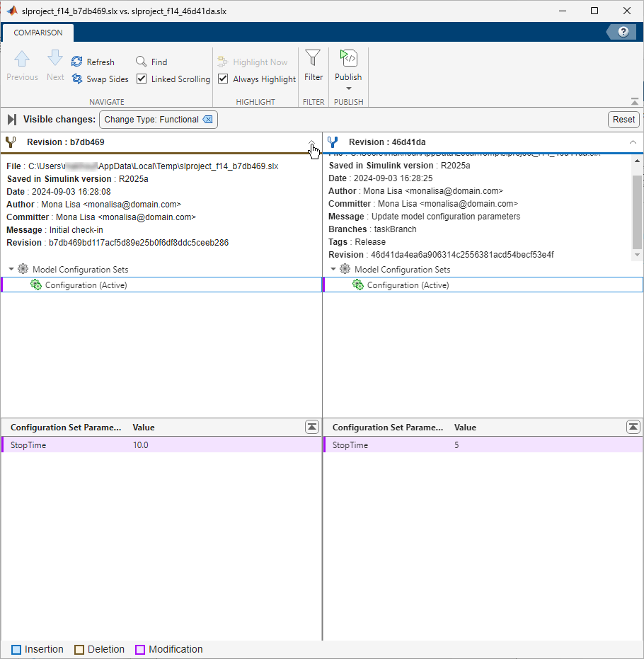Select left StopTime row with value 10.0

tap(161, 445)
